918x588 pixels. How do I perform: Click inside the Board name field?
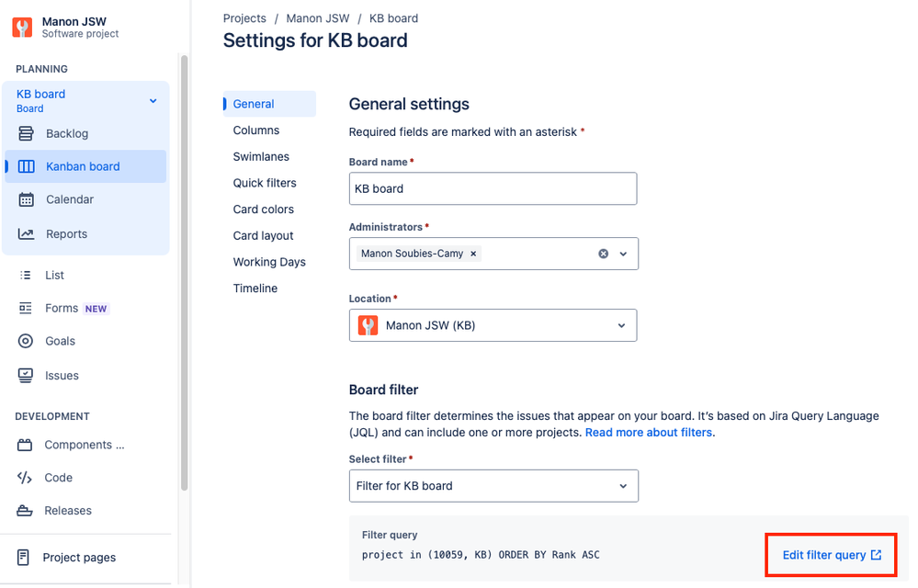493,188
